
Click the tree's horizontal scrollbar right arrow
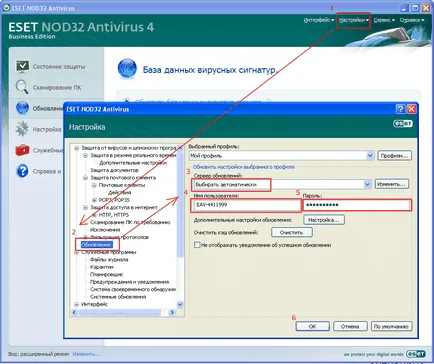172,312
